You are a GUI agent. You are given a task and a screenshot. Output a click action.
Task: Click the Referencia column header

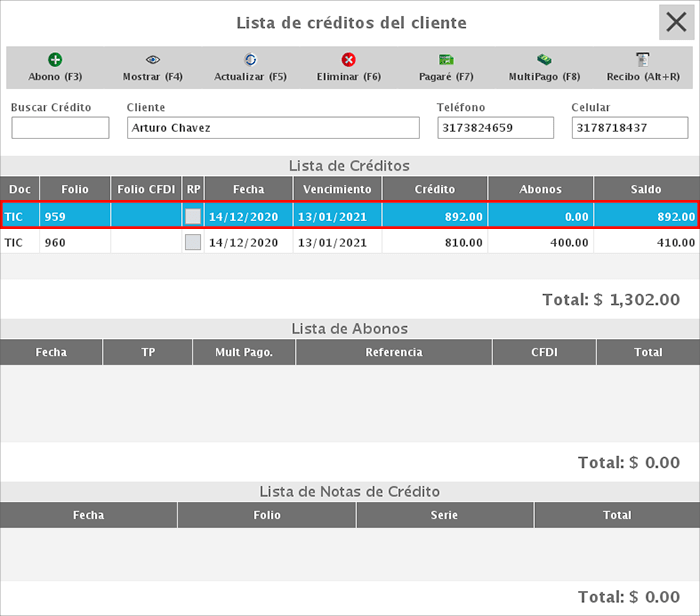pos(394,352)
